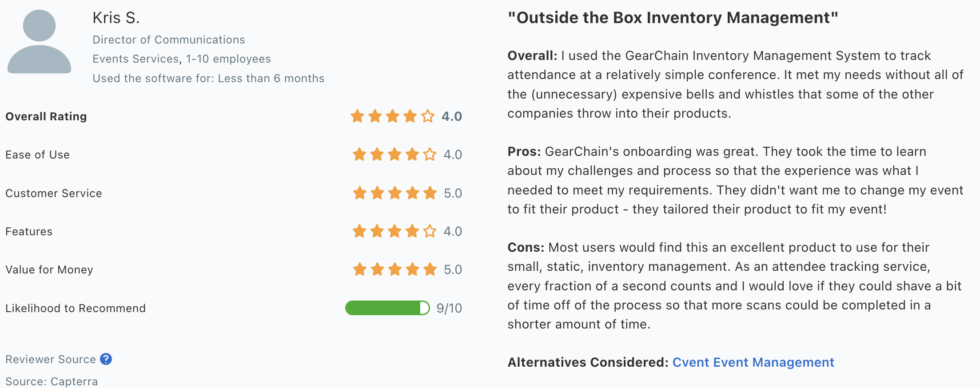Click the reviewer avatar icon
Image resolution: width=980 pixels, height=388 pixels.
39,42
